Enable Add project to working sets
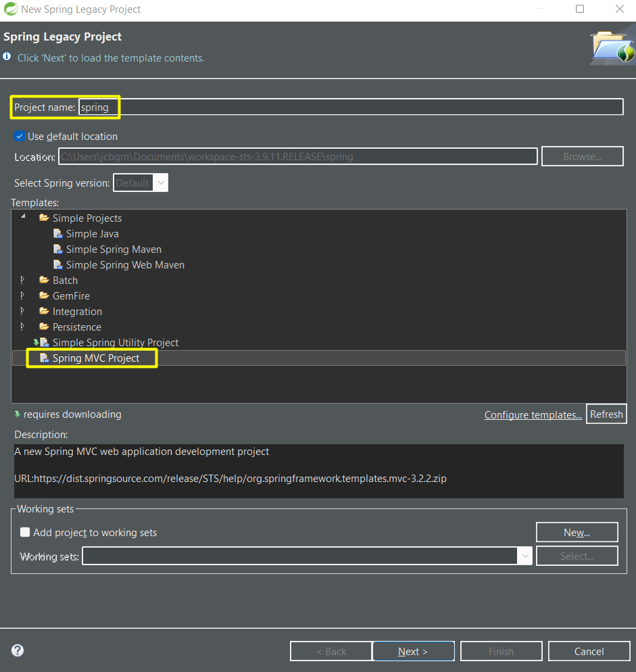The image size is (636, 672). click(25, 532)
